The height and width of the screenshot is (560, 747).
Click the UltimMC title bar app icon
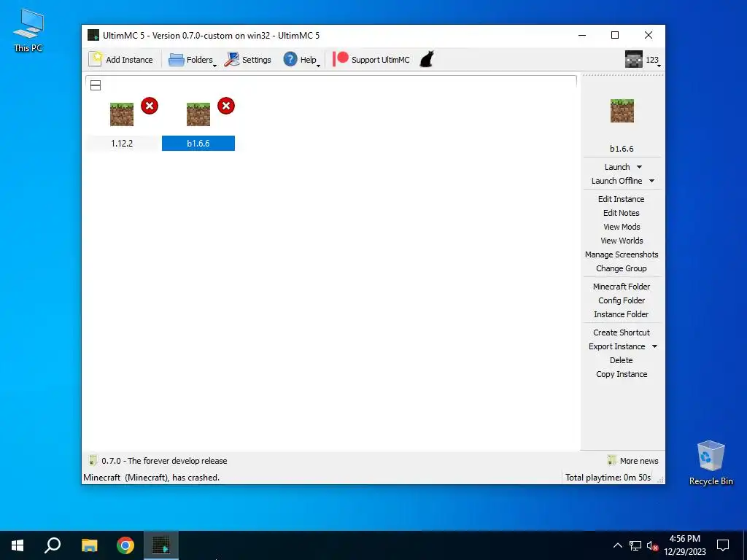[x=93, y=35]
